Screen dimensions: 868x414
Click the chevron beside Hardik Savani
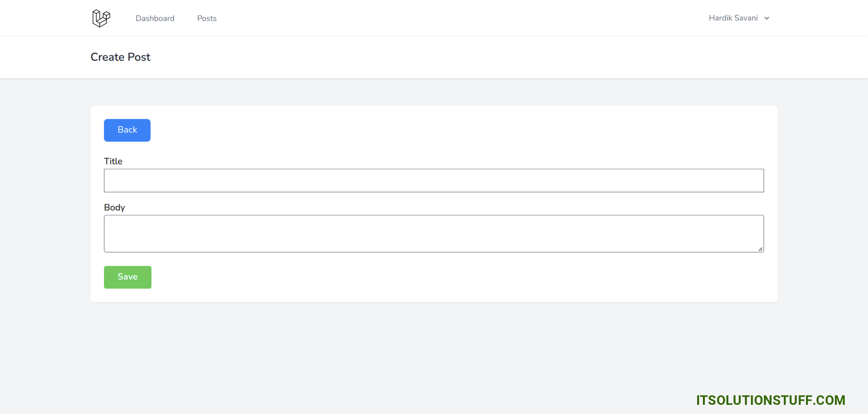[x=767, y=18]
